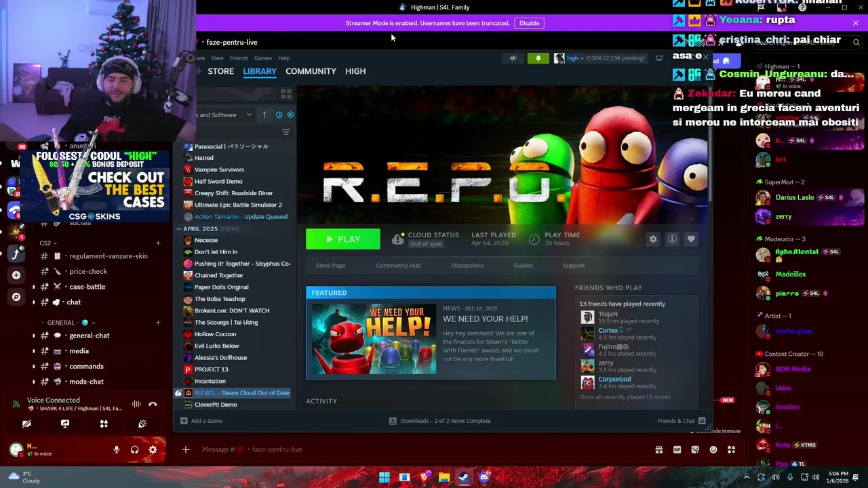Select PROJECT 13 in library list

tap(211, 369)
